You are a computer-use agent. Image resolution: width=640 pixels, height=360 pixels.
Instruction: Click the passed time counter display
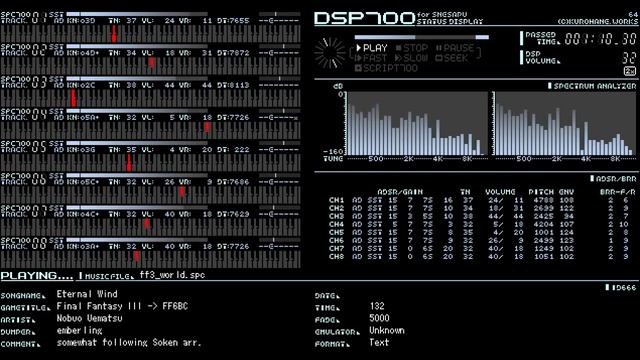[x=600, y=39]
